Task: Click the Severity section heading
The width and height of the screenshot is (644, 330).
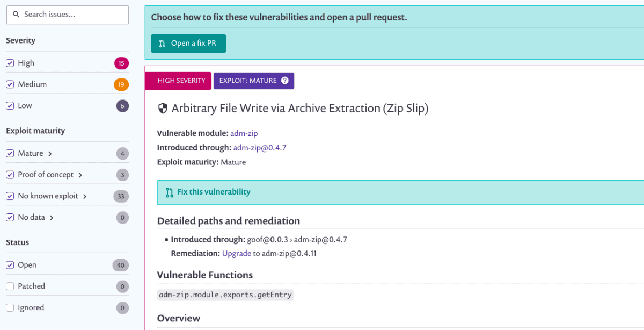Action: pyautogui.click(x=20, y=41)
